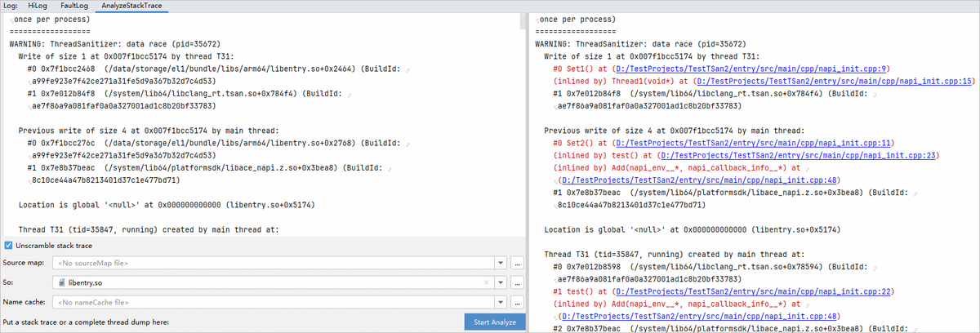Toggle the Unscramble stack trace checkbox

click(x=8, y=246)
